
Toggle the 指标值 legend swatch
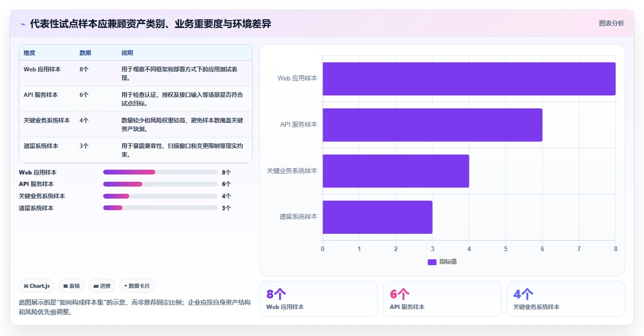[432, 262]
